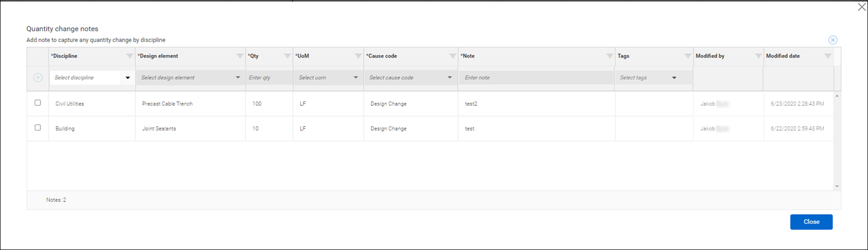Open the Design element column filter icon
The image size is (868, 250).
(240, 56)
